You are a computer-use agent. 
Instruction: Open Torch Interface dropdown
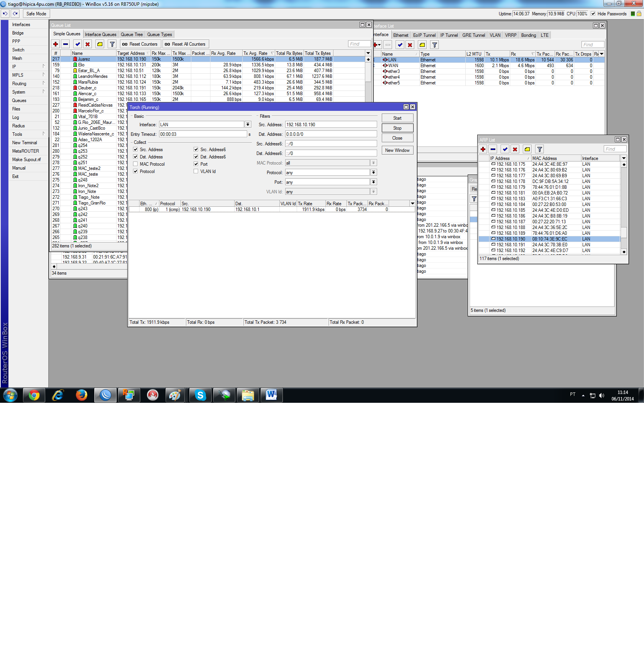248,125
